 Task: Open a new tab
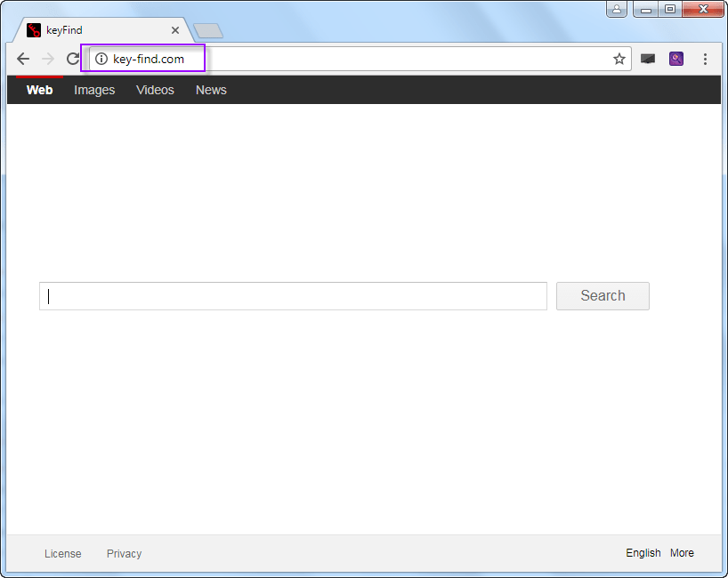208,30
